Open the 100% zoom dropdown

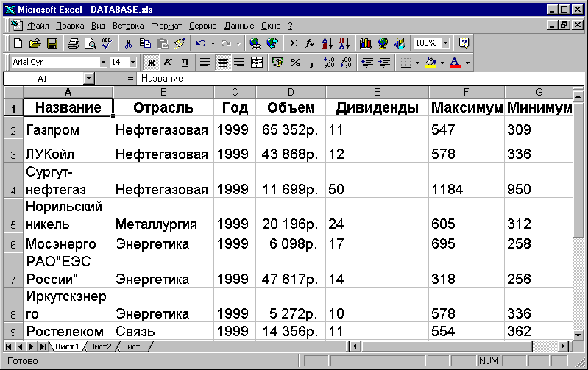[445, 43]
